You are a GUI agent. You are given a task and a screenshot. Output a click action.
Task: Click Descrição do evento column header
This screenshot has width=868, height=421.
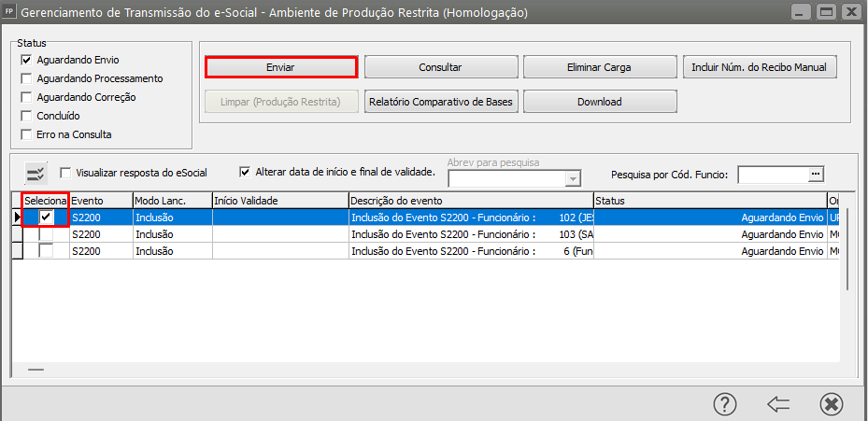point(471,201)
